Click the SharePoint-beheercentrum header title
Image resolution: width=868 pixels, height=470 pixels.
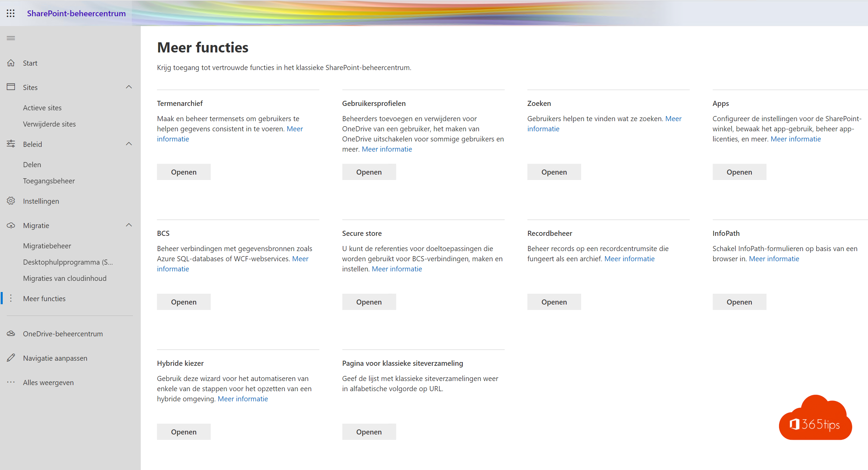(x=76, y=13)
